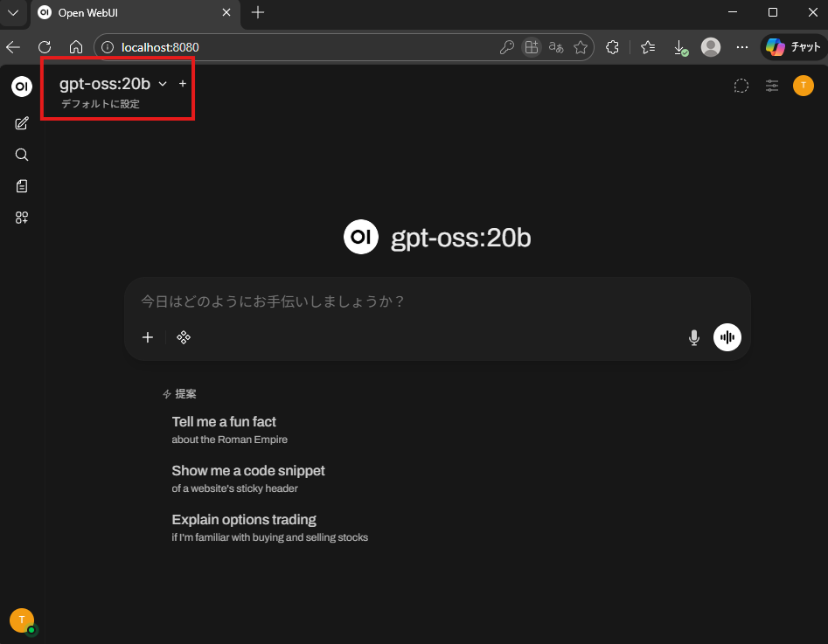The height and width of the screenshot is (644, 828).
Task: Click the デフォルトに設定 link
Action: pyautogui.click(x=101, y=104)
